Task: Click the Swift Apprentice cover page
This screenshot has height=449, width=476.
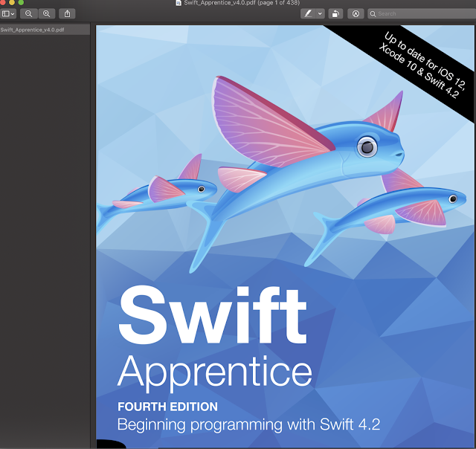Action: click(285, 236)
